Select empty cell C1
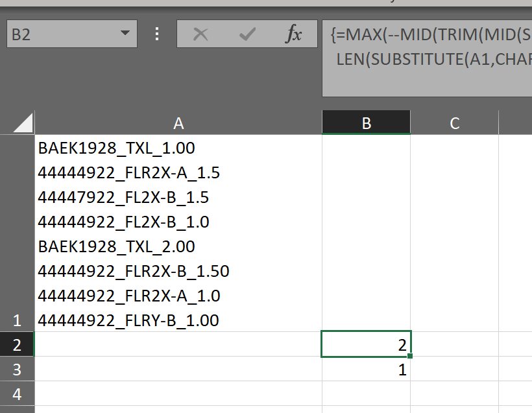This screenshot has height=413, width=532. click(x=455, y=233)
